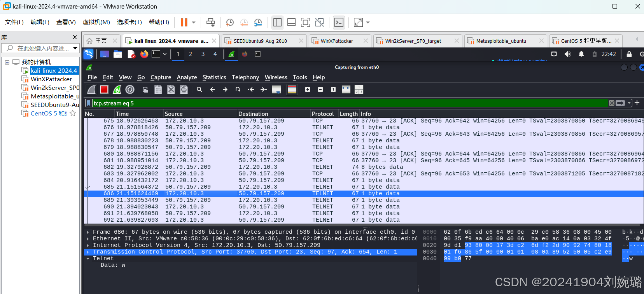
Task: Open Wireshark Wireless menu
Action: pyautogui.click(x=276, y=77)
